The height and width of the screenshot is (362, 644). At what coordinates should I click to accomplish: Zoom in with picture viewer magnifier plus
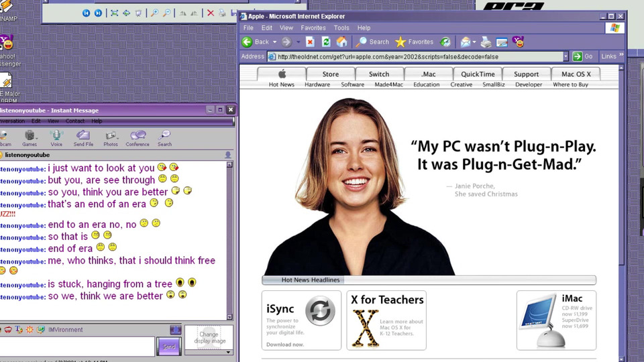[x=154, y=13]
